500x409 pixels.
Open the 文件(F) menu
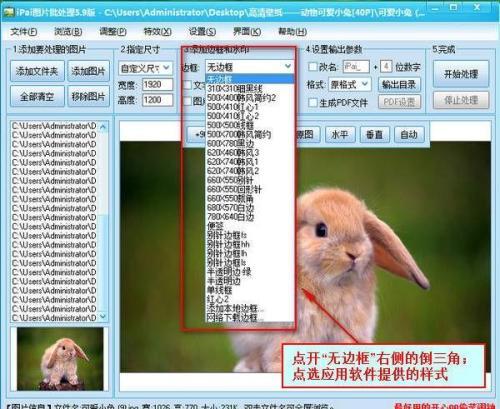pos(23,32)
